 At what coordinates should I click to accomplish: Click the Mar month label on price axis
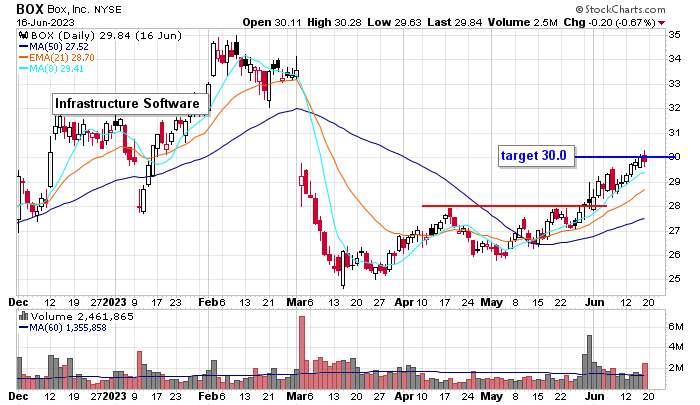(x=296, y=302)
